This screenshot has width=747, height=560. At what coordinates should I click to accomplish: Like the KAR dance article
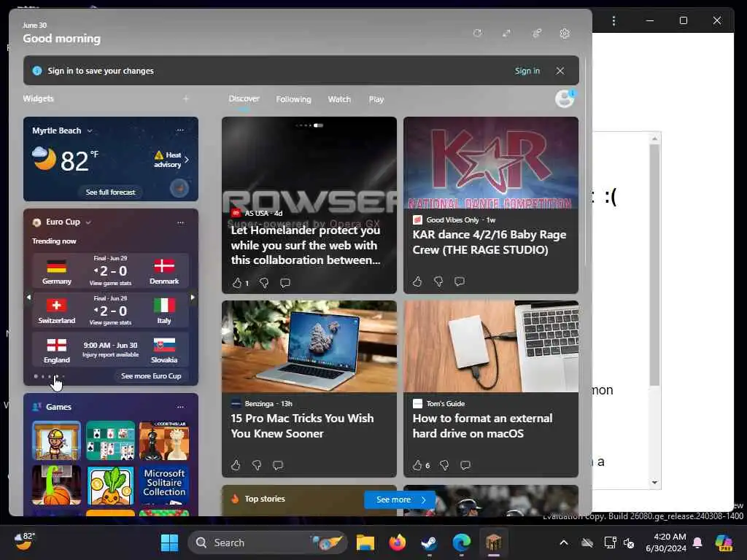pos(417,281)
